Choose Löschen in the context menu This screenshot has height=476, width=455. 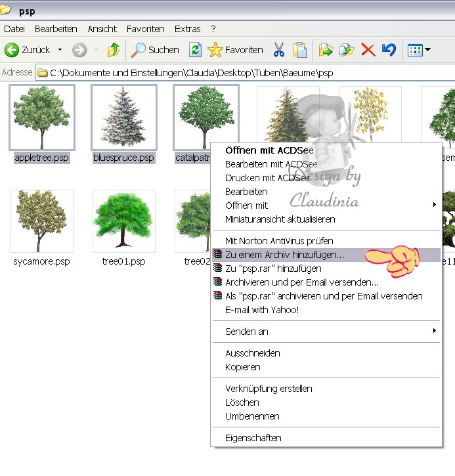(x=326, y=402)
